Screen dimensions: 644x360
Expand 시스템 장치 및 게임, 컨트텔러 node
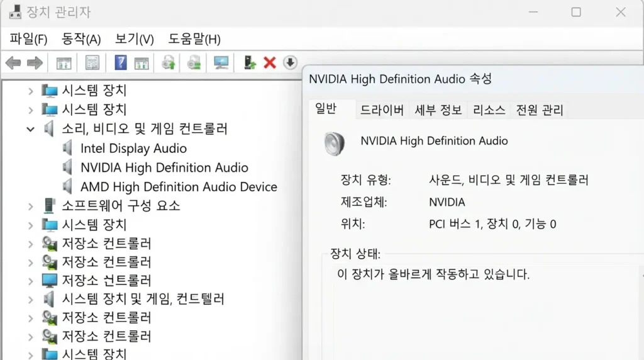pyautogui.click(x=30, y=300)
